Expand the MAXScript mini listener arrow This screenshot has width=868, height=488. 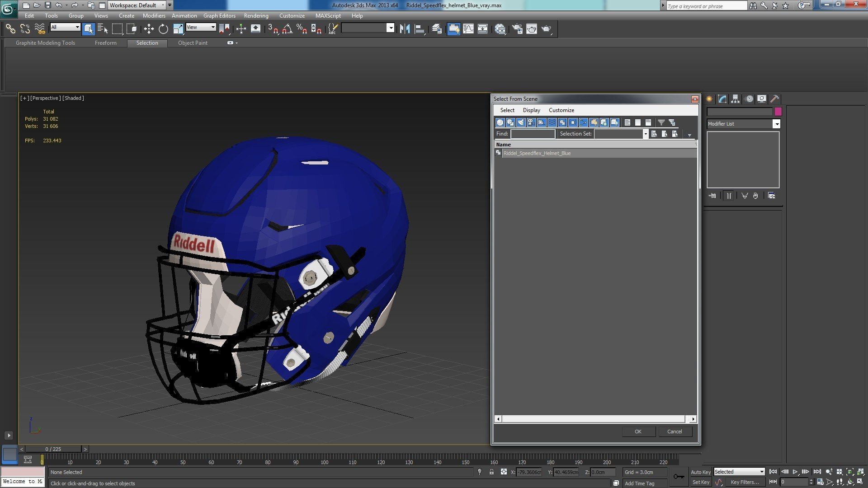click(x=9, y=436)
